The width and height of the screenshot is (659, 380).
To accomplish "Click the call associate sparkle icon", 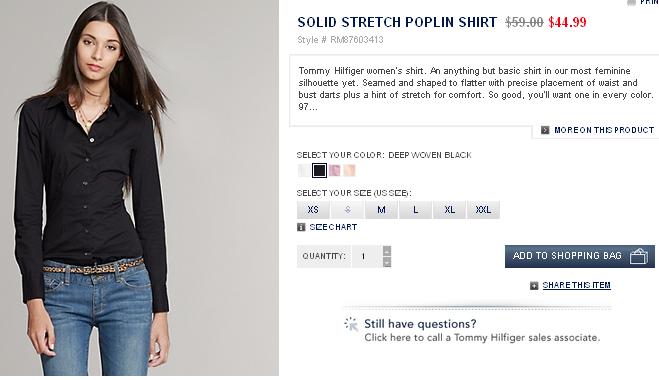I will 351,324.
